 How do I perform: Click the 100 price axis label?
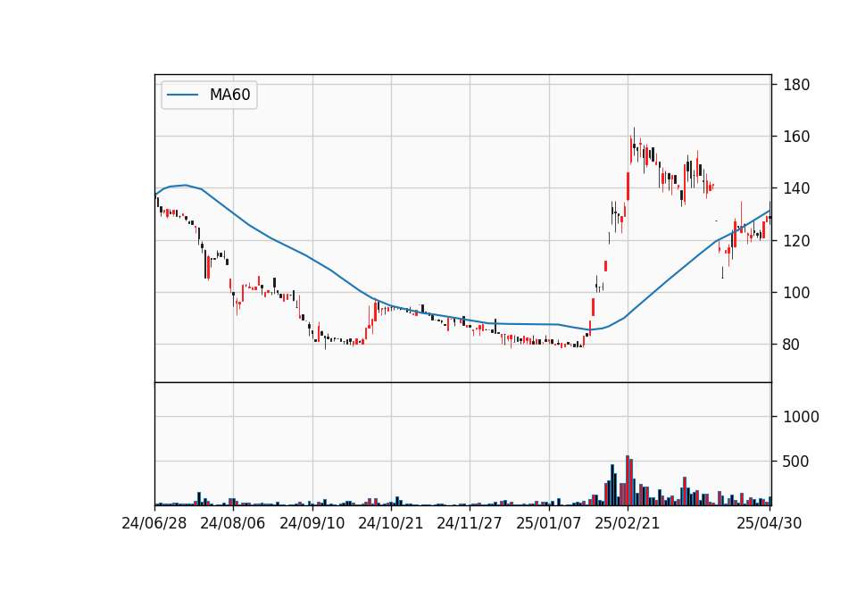point(796,293)
